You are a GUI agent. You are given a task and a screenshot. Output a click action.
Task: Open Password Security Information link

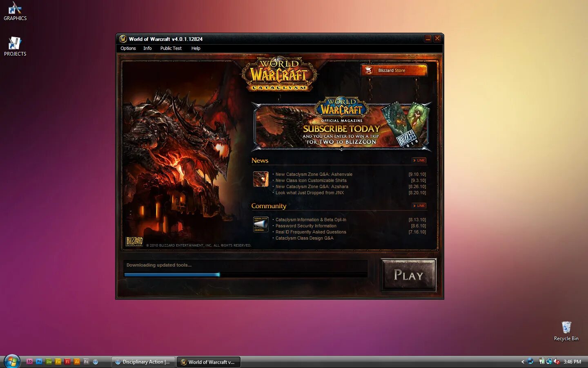[x=306, y=226]
